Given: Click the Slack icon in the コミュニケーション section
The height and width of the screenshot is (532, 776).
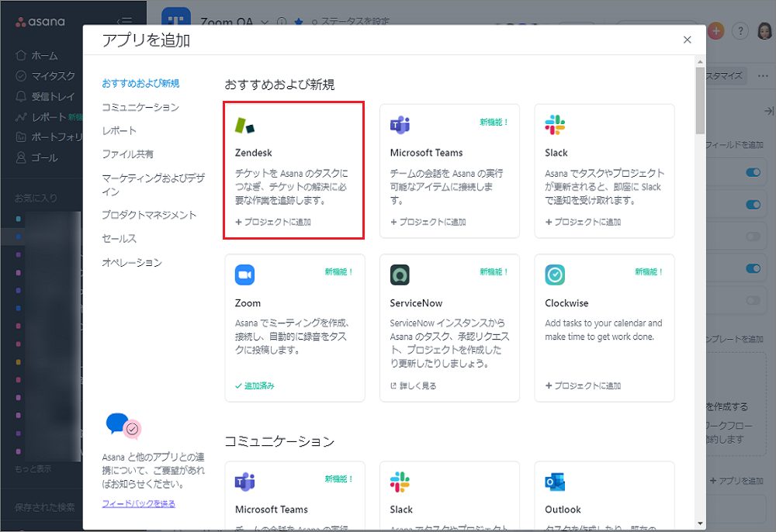Looking at the screenshot, I should 400,482.
